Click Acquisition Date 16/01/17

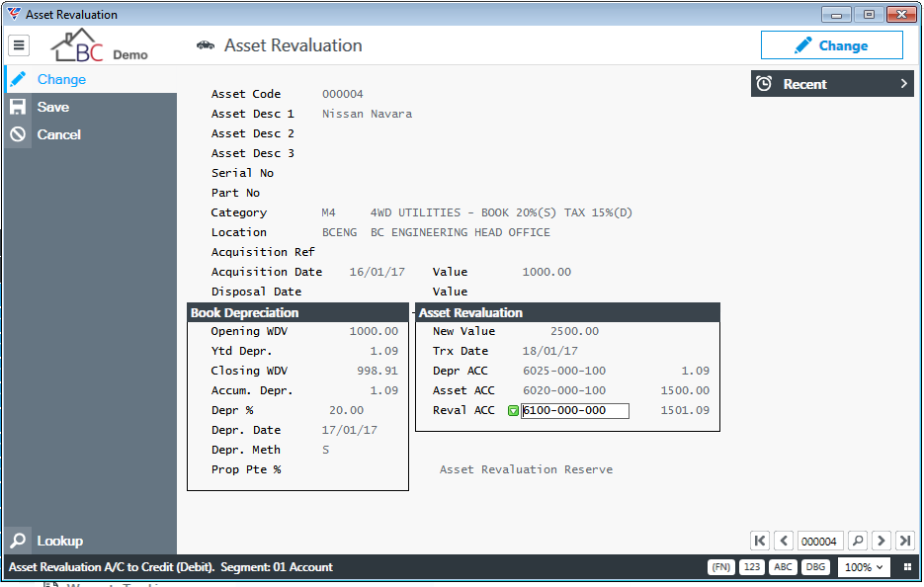(x=378, y=272)
